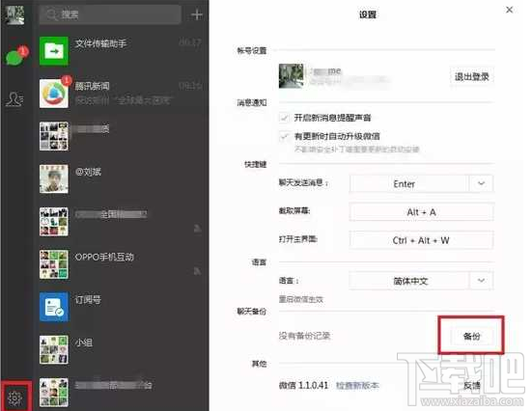Click the 微信 1.1.0.41 version text
Viewport: 532px width, 411px height.
(x=303, y=386)
